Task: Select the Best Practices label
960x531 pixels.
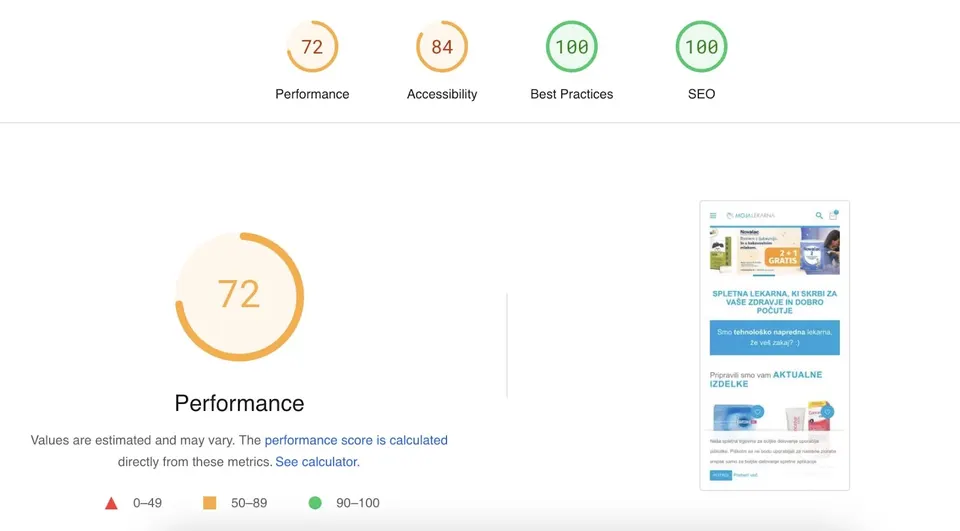Action: (572, 94)
